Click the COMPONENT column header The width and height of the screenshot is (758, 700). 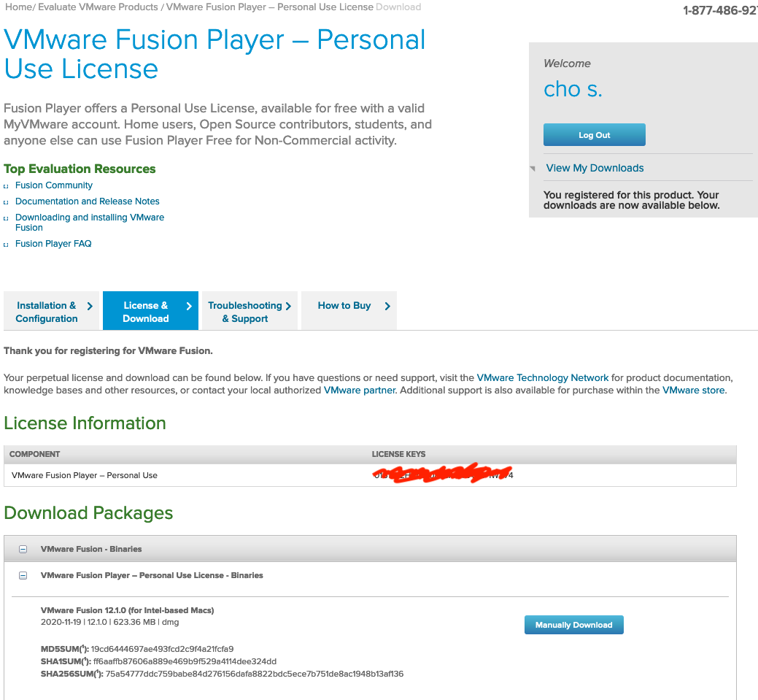click(34, 454)
